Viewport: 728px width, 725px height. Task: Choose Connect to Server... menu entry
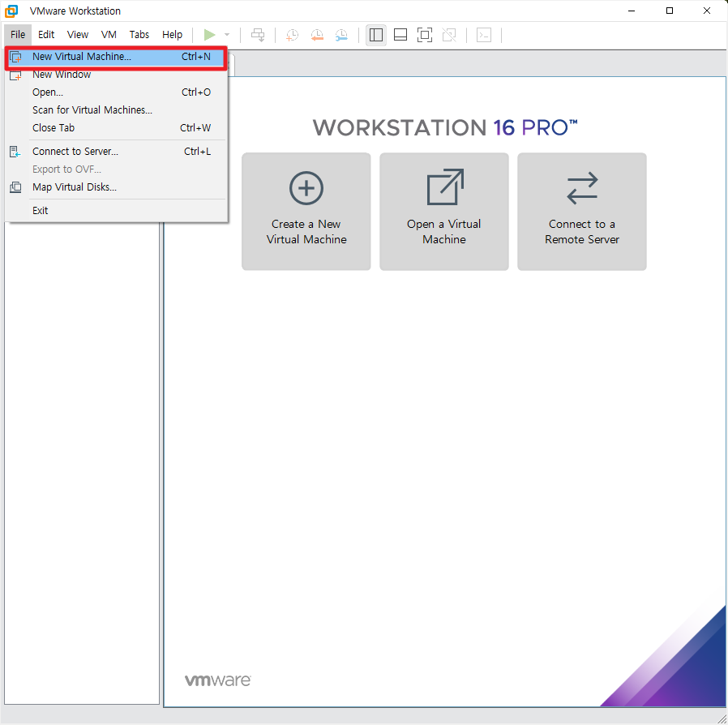(116, 152)
